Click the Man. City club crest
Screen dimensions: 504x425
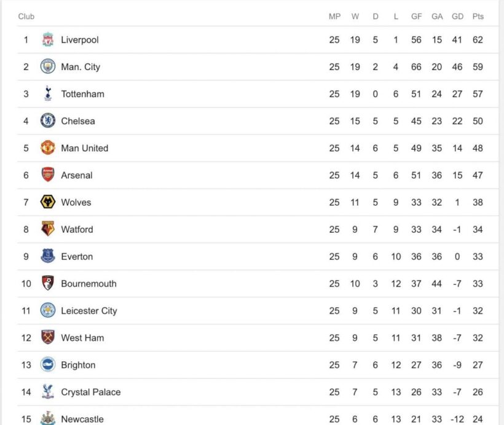pyautogui.click(x=48, y=67)
